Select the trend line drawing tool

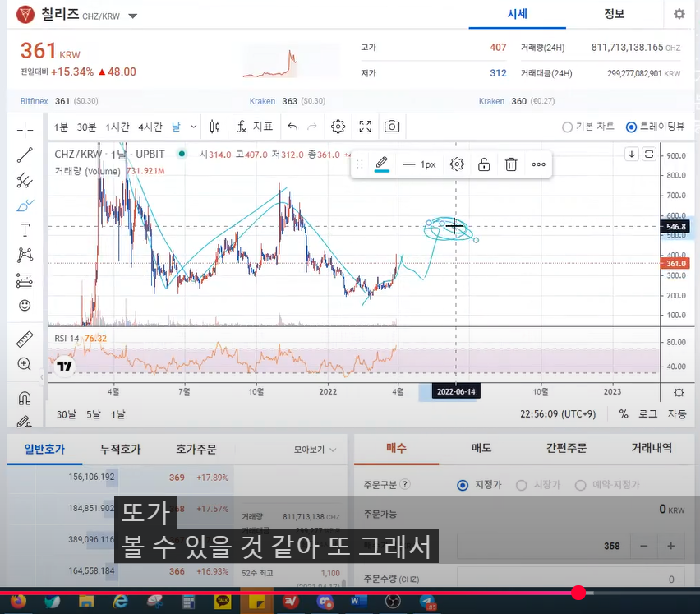click(25, 155)
